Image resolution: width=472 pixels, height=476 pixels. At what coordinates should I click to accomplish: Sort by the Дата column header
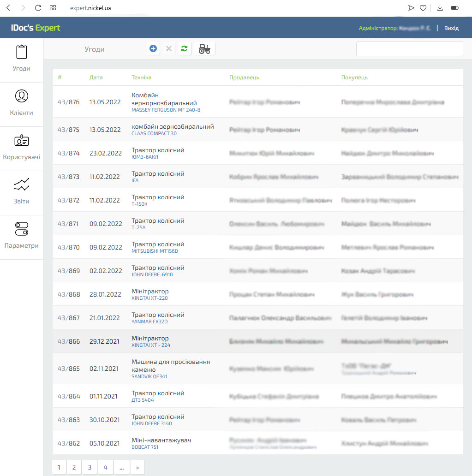coord(96,77)
